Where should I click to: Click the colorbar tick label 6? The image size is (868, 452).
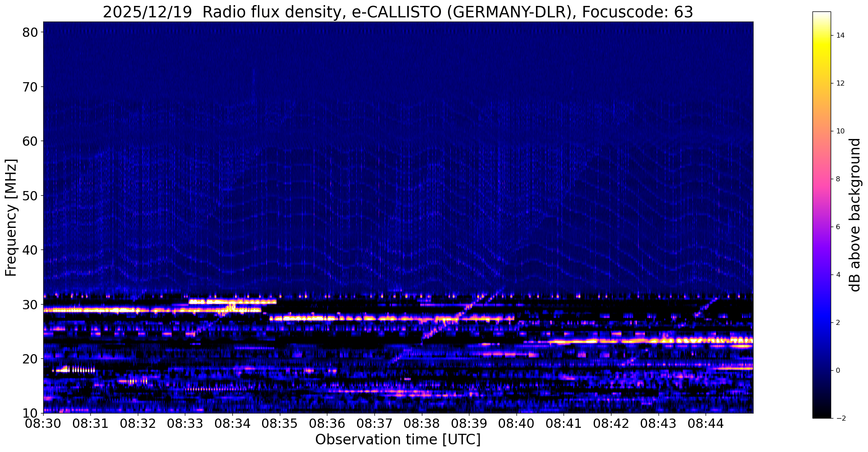838,227
